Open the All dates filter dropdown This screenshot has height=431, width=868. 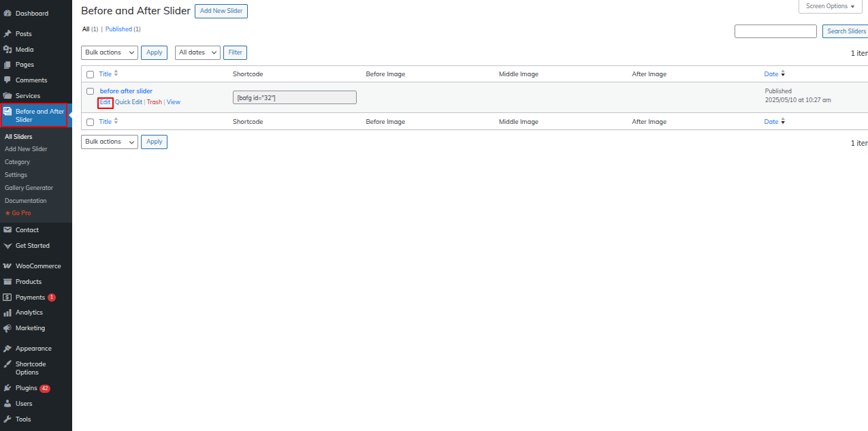tap(197, 52)
